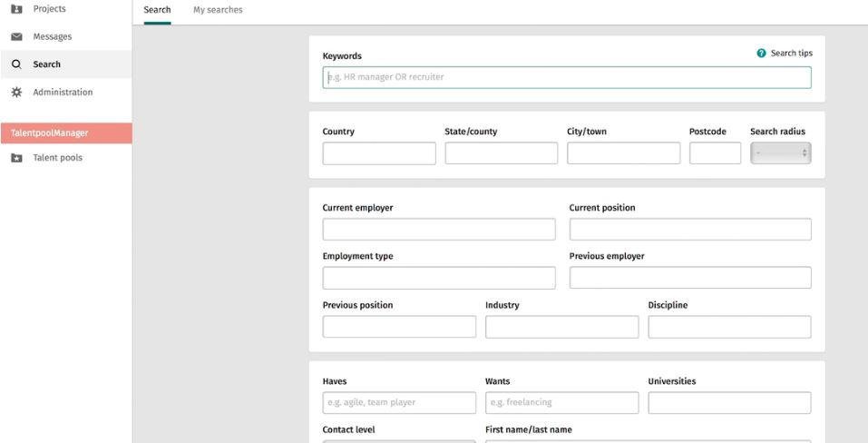868x443 pixels.
Task: Click the Projects folder icon in sidebar
Action: click(16, 9)
